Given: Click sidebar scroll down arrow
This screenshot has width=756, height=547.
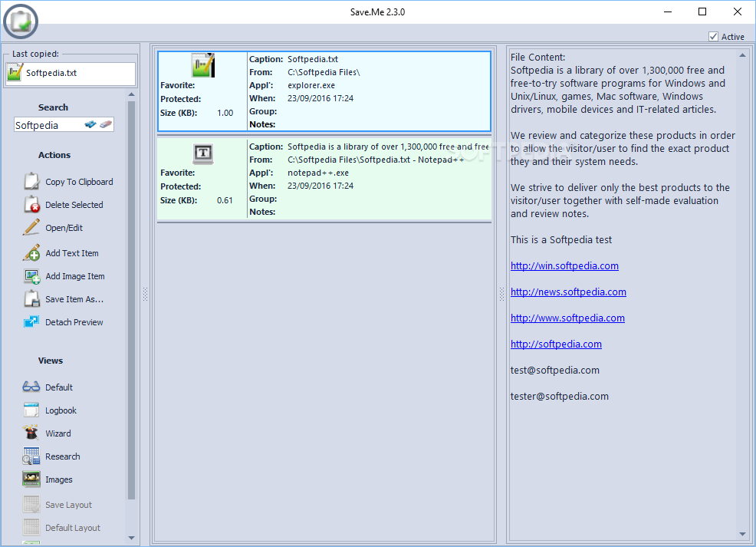Looking at the screenshot, I should click(132, 538).
